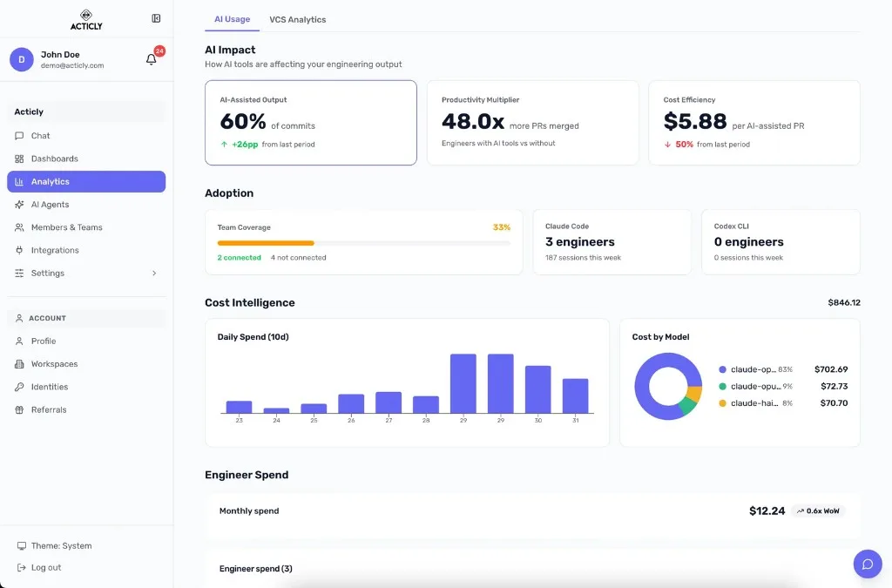Collapse the sidebar with the panel icon

156,17
